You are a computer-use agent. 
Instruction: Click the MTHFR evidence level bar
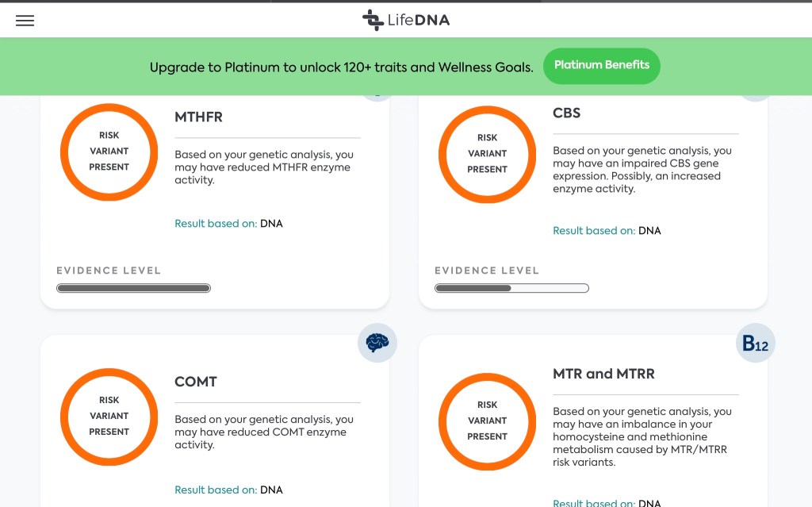tap(133, 288)
